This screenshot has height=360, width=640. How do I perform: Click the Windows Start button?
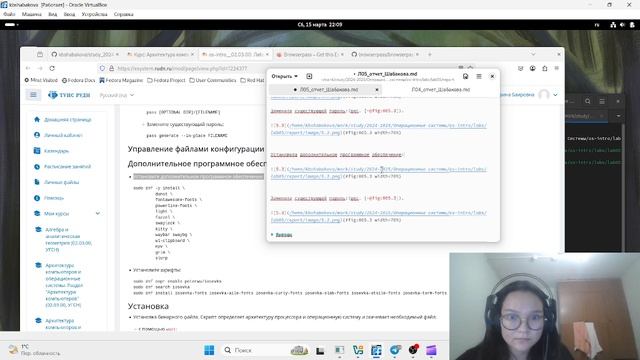(x=209, y=350)
